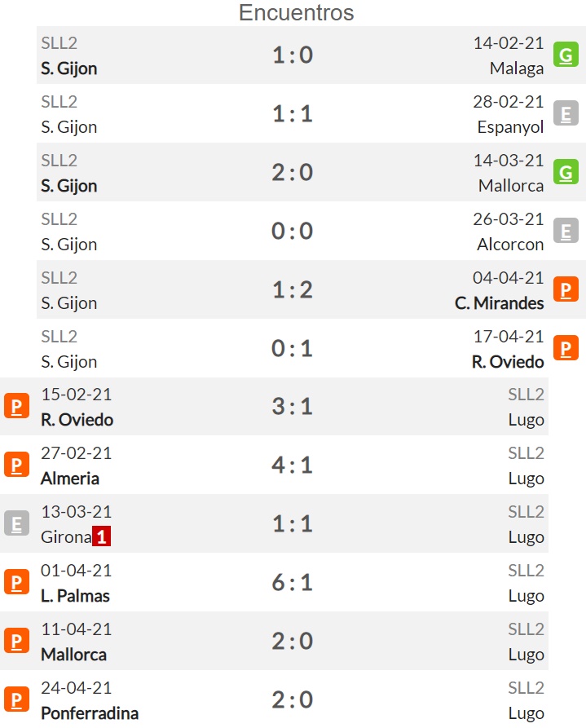Click green G badge beside Mallorca 14-03-21
The height and width of the screenshot is (728, 586).
(x=566, y=172)
